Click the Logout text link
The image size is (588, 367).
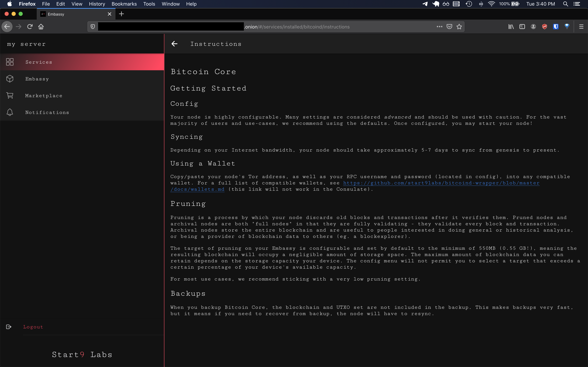(x=33, y=327)
